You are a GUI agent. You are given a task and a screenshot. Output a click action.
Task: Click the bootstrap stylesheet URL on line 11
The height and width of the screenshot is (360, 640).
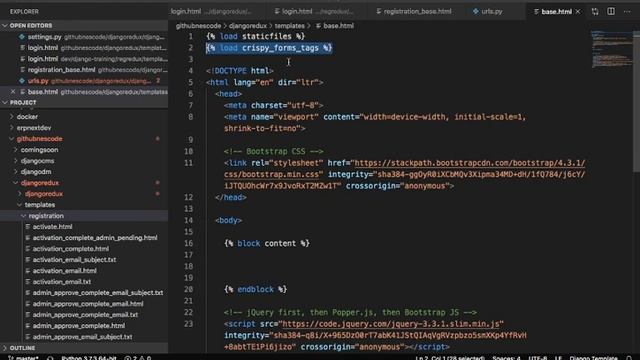pyautogui.click(x=469, y=163)
